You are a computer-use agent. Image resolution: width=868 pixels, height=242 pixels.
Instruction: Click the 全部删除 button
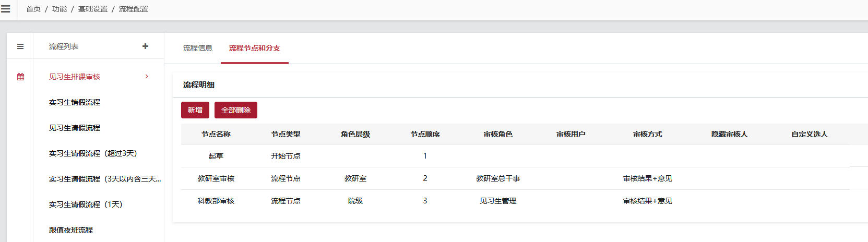[236, 110]
